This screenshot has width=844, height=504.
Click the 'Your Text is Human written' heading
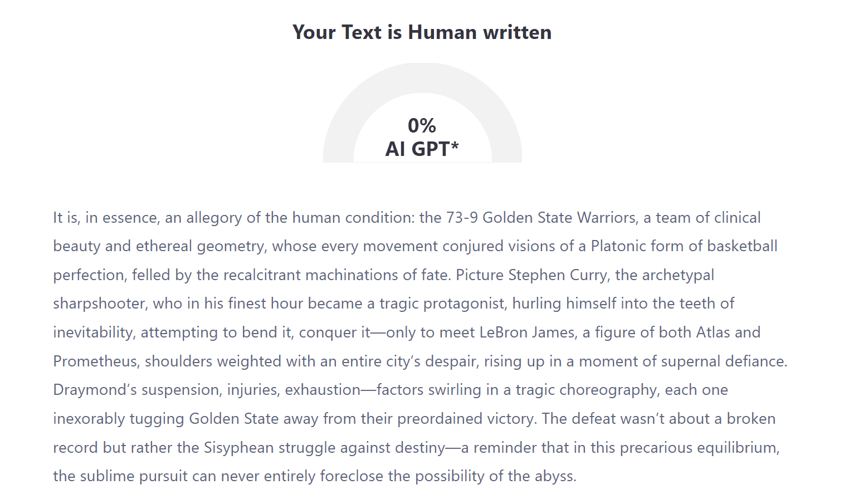click(x=422, y=32)
